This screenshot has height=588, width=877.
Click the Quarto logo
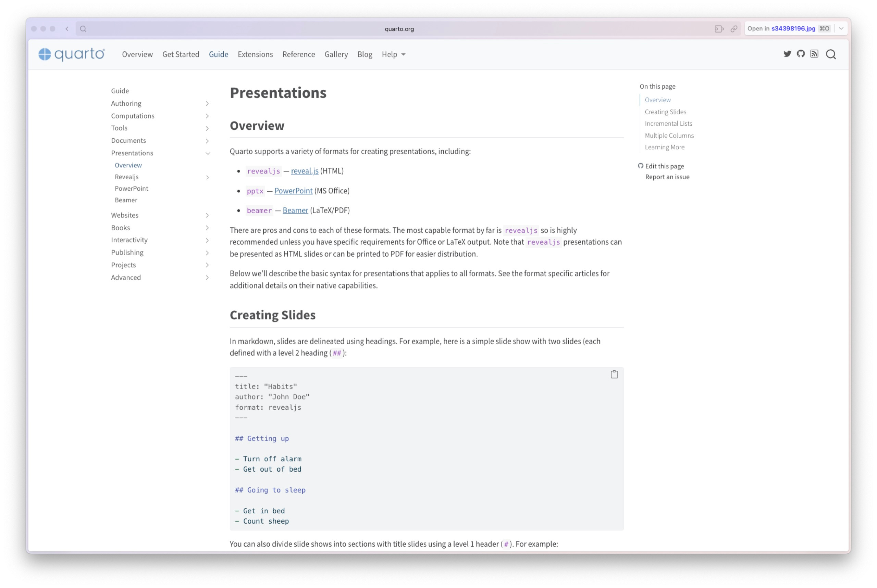point(72,54)
